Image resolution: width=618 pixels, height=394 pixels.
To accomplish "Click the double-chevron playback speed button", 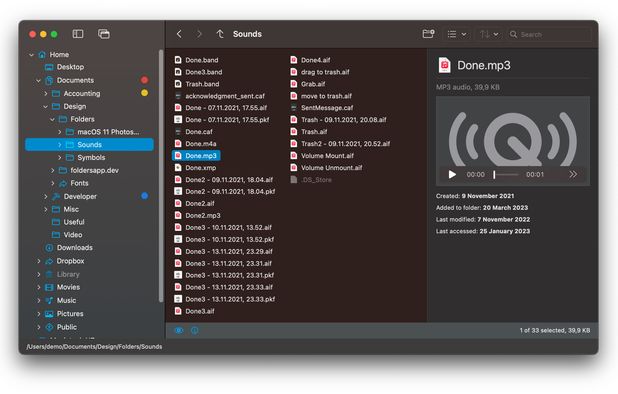I will click(573, 174).
